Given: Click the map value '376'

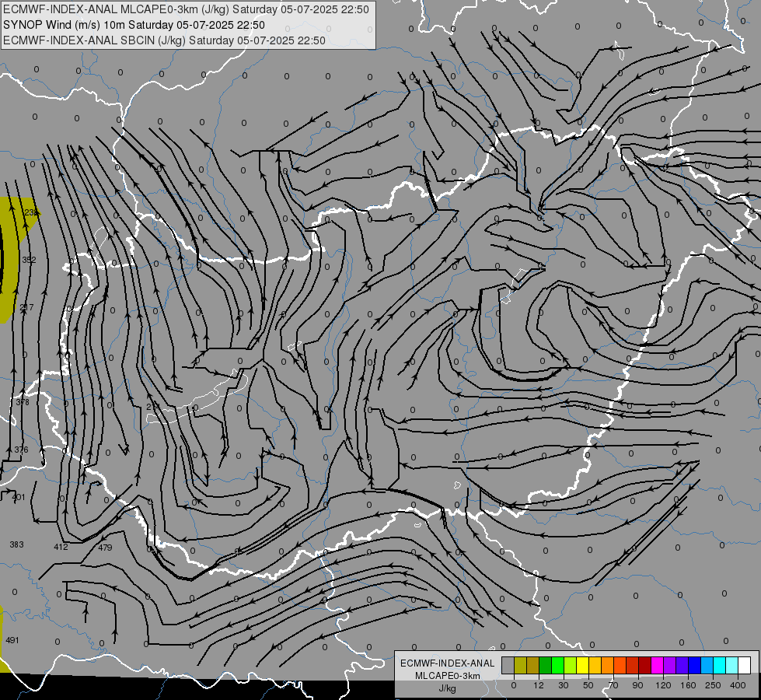Looking at the screenshot, I should coord(21,450).
